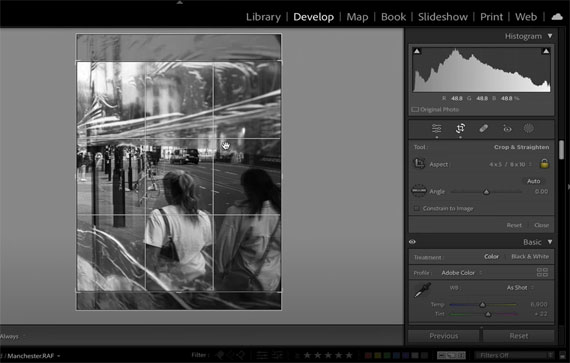Image resolution: width=570 pixels, height=363 pixels.
Task: Click the Angle value 0.00 field
Action: pyautogui.click(x=541, y=191)
